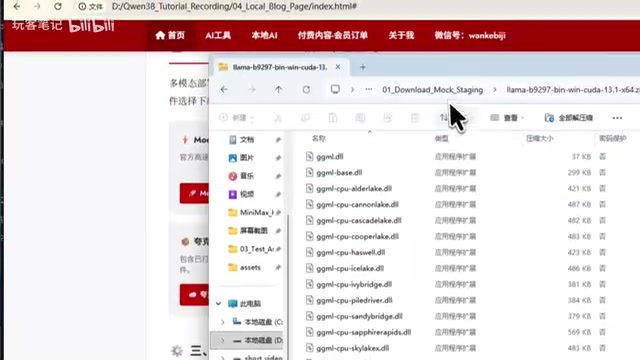640x360 pixels.
Task: Click the Paste toolbar icon
Action: (333, 118)
